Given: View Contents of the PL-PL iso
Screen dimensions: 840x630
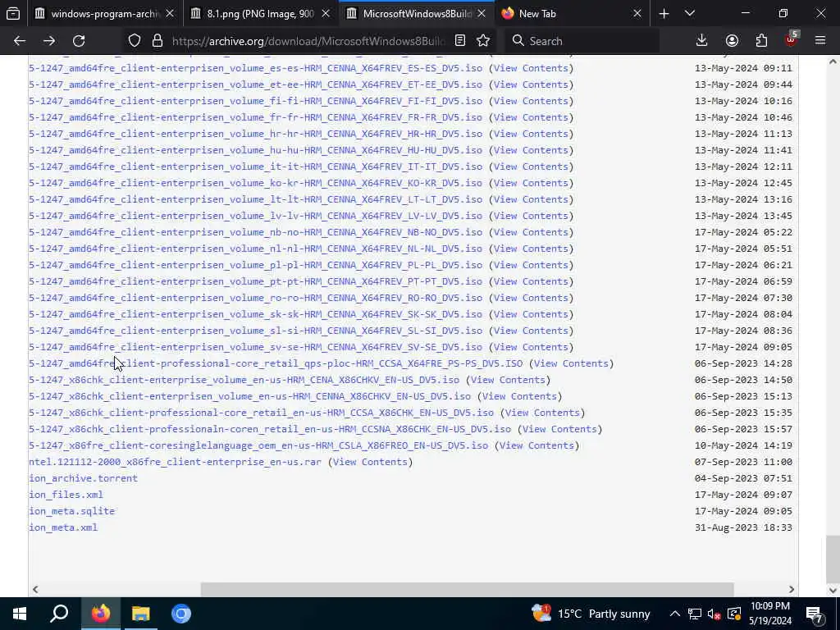Looking at the screenshot, I should pos(531,265).
